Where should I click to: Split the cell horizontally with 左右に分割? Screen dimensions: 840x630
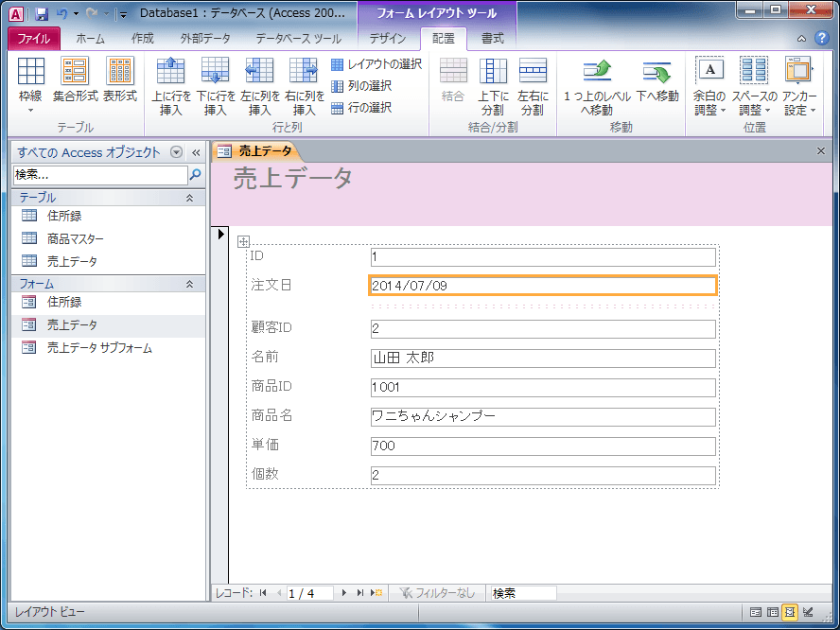point(533,86)
